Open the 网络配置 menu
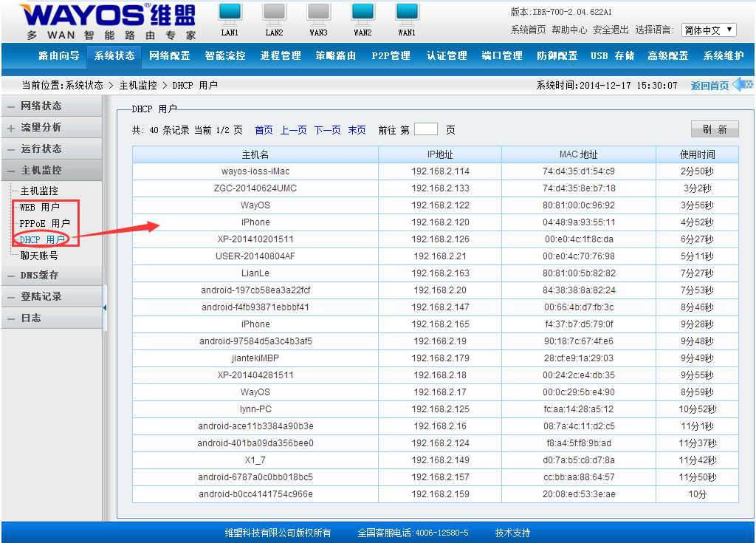The image size is (756, 543). click(x=169, y=55)
